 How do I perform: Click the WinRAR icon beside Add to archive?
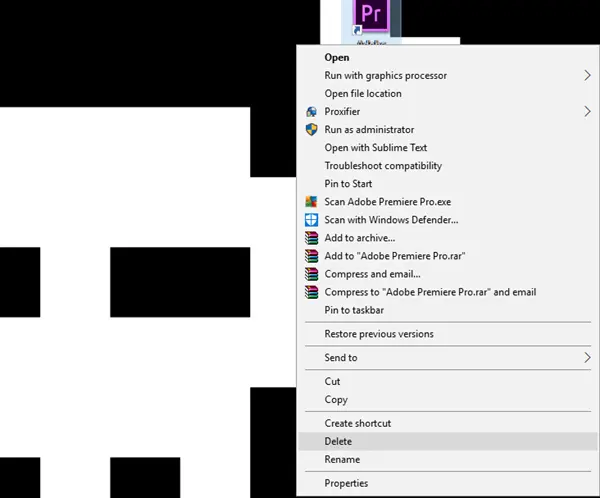click(311, 238)
